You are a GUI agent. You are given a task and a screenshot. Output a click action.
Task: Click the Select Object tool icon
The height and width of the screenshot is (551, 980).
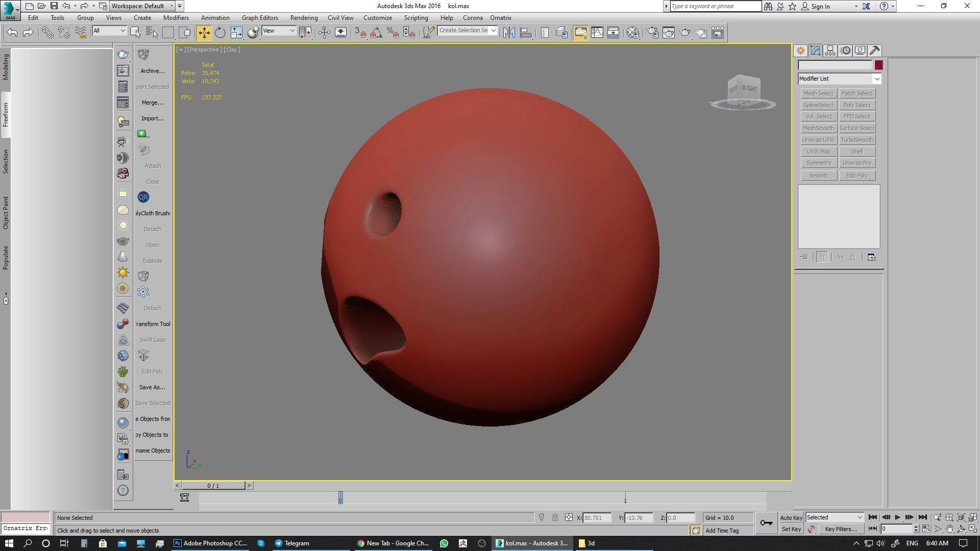tap(135, 33)
